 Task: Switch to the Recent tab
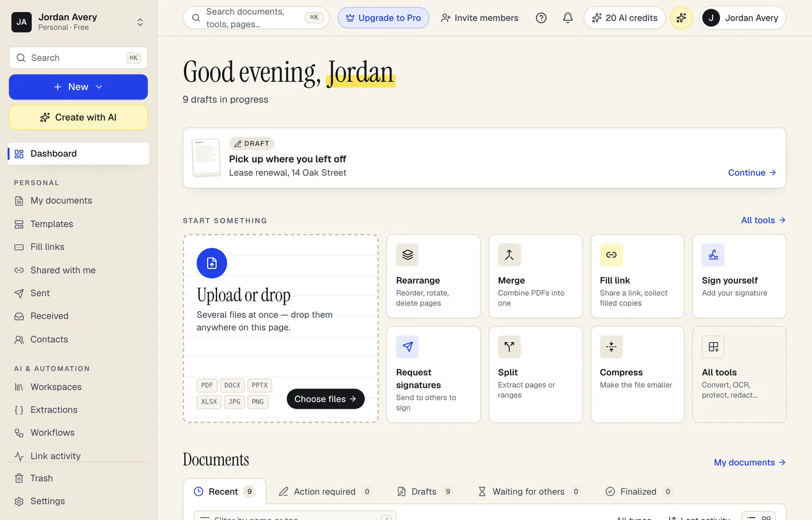click(224, 492)
